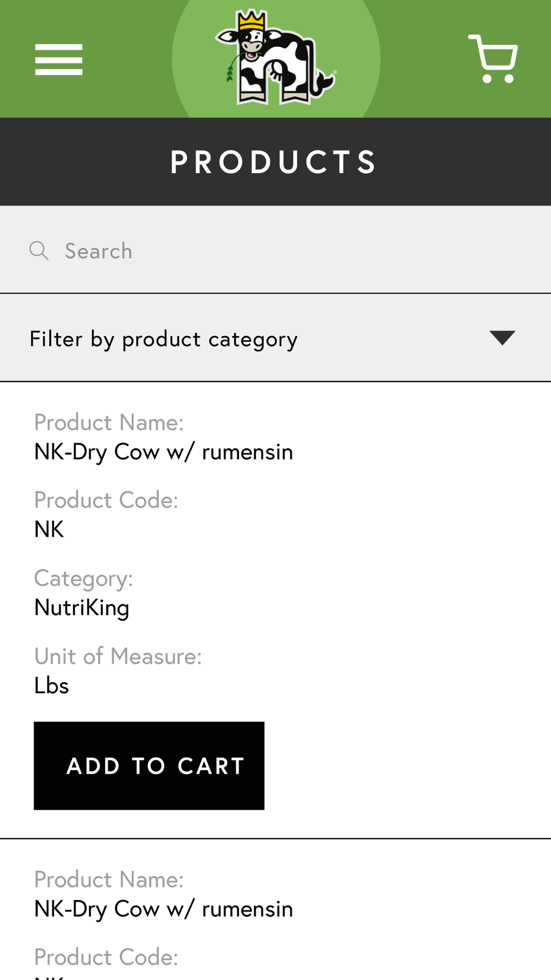Tap the Unit of Measure label

[118, 656]
